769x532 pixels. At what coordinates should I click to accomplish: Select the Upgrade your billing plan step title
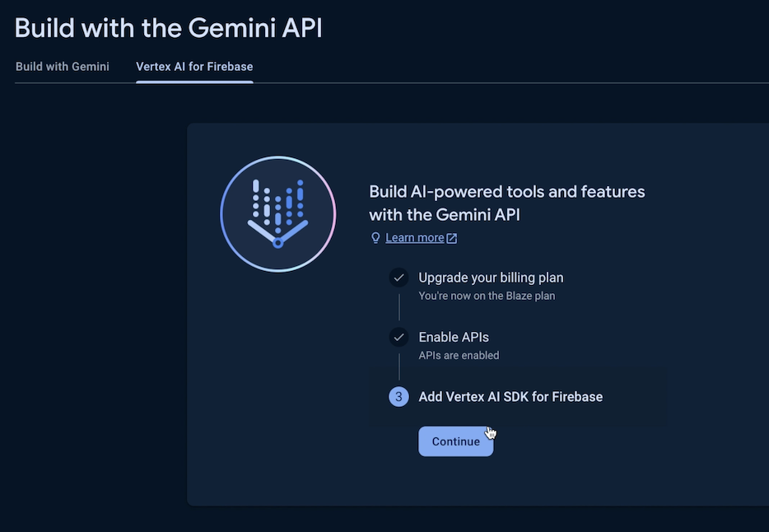click(491, 278)
